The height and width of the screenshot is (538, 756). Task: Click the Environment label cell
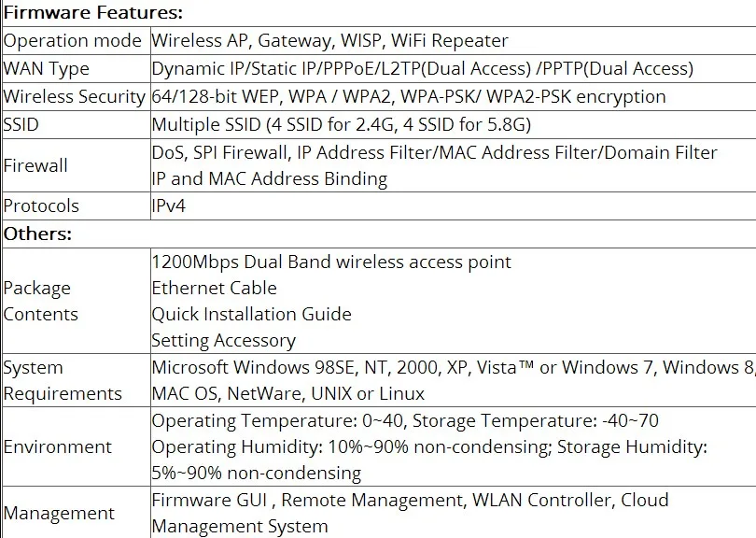(x=58, y=446)
